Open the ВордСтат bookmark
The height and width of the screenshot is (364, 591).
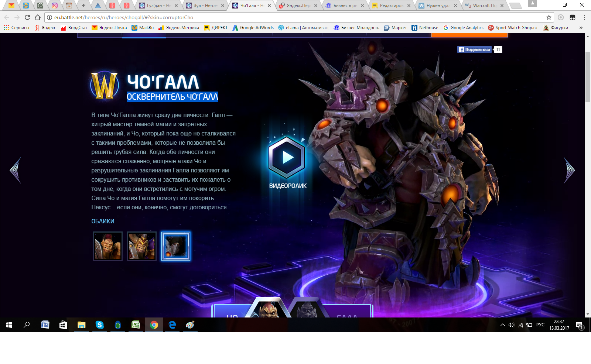(74, 28)
